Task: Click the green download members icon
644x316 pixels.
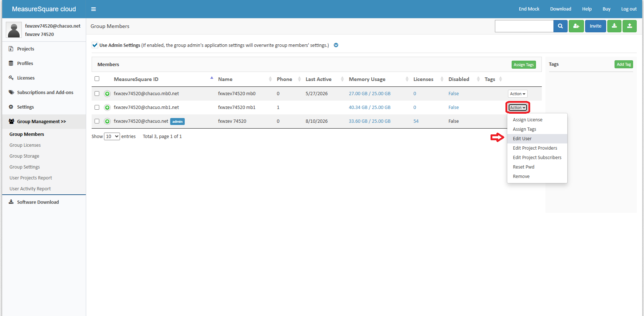Action: (x=614, y=26)
